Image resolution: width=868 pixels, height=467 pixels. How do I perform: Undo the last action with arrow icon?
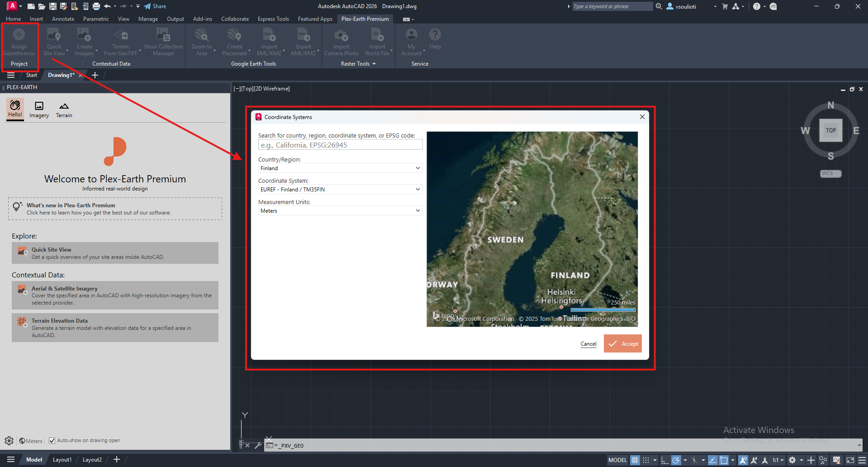[x=107, y=6]
